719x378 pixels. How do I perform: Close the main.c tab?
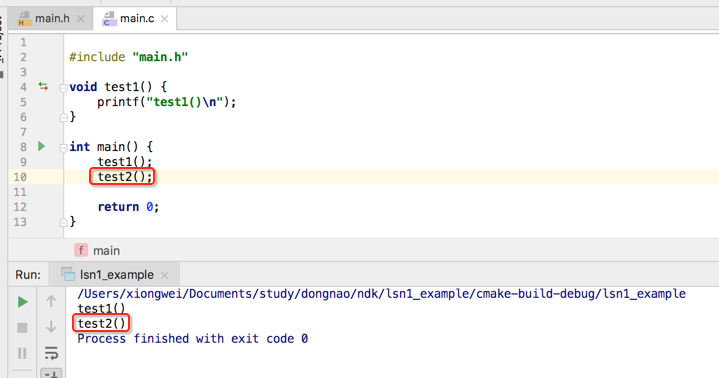point(165,19)
